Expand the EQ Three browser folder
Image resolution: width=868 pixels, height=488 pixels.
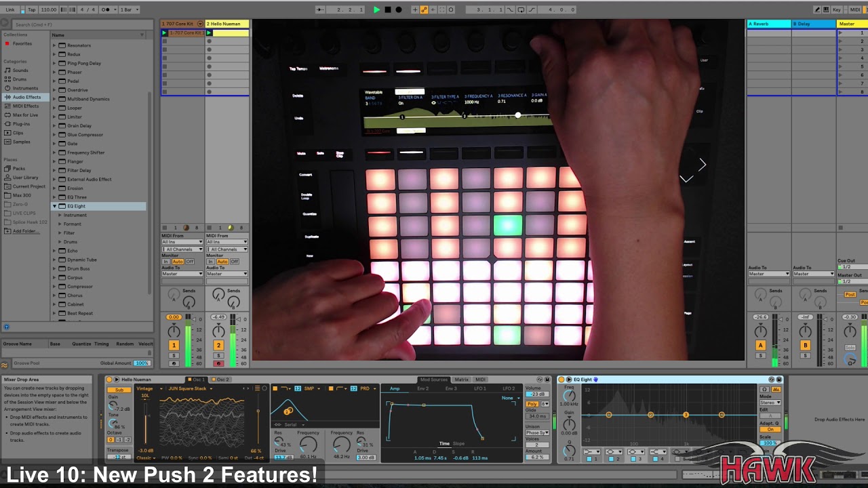click(x=54, y=197)
